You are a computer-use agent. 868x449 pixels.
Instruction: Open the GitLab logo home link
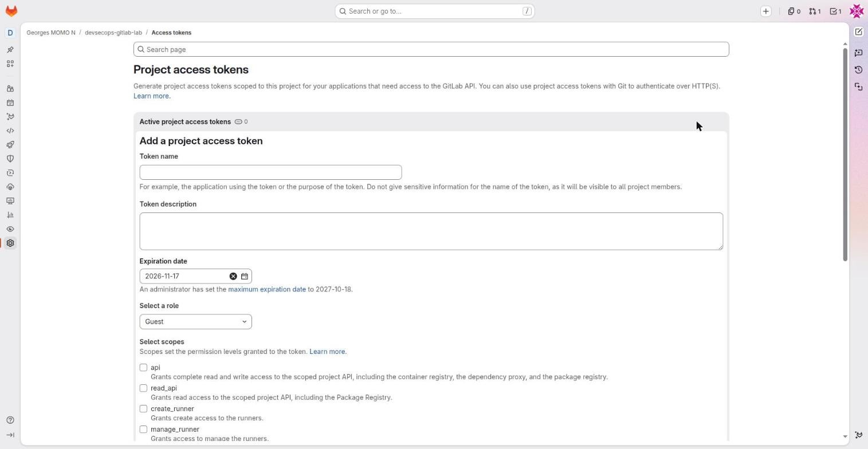click(11, 11)
